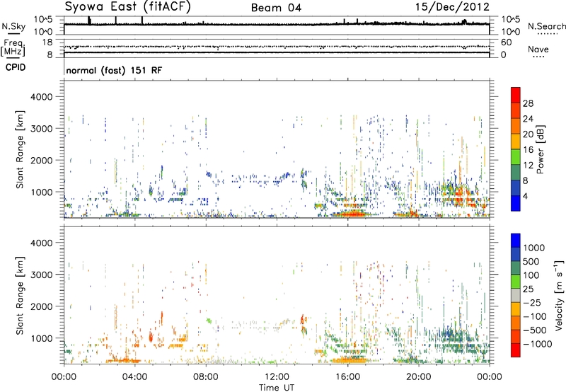
Task: Click the "00:00" label ending the time axis
Action: (490, 377)
